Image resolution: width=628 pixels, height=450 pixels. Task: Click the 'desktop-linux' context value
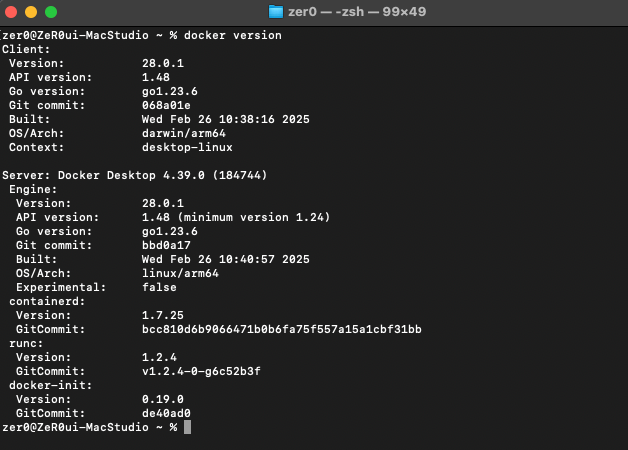(x=187, y=147)
